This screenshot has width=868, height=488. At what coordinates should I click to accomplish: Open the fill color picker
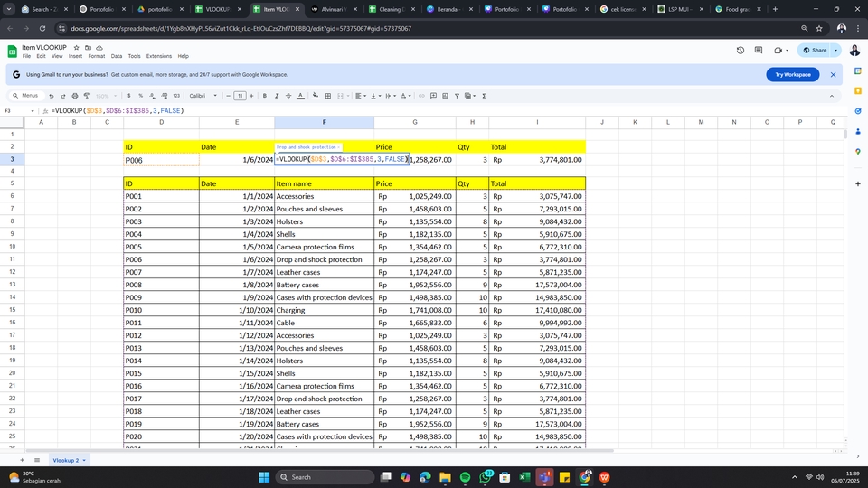[x=314, y=96]
